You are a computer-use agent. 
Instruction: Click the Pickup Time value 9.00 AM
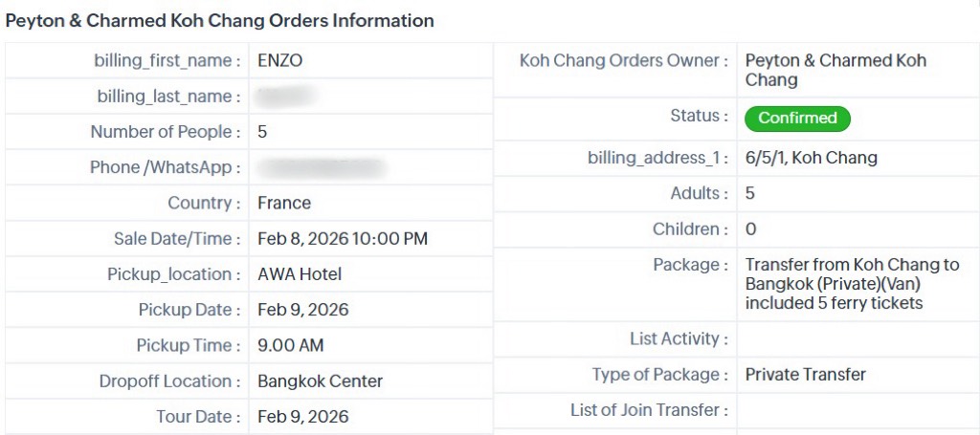[x=290, y=345]
